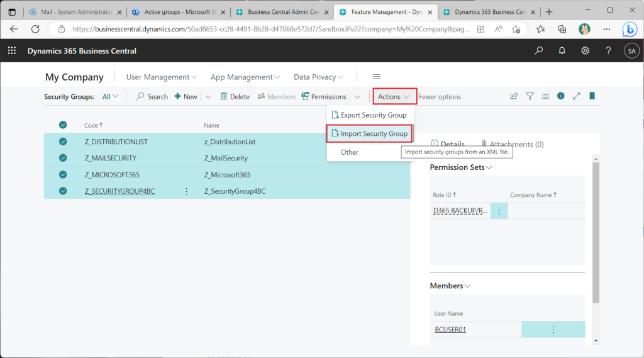This screenshot has width=644, height=358.
Task: Open the Security Groups All view dropdown
Action: 110,97
